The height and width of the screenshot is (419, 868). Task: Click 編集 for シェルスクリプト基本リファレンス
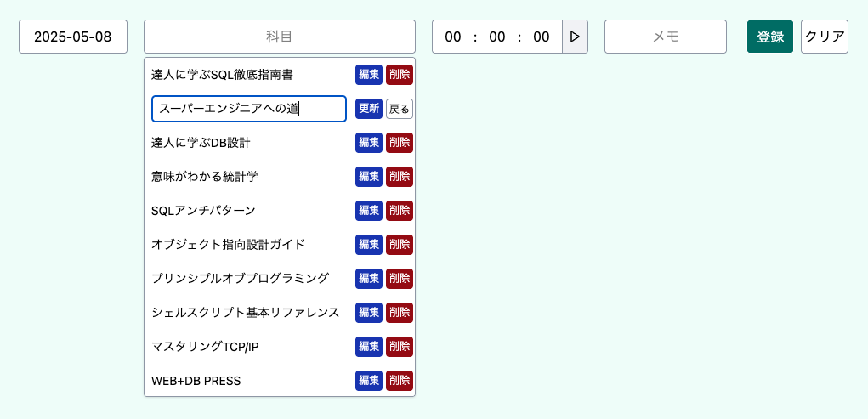tap(369, 313)
